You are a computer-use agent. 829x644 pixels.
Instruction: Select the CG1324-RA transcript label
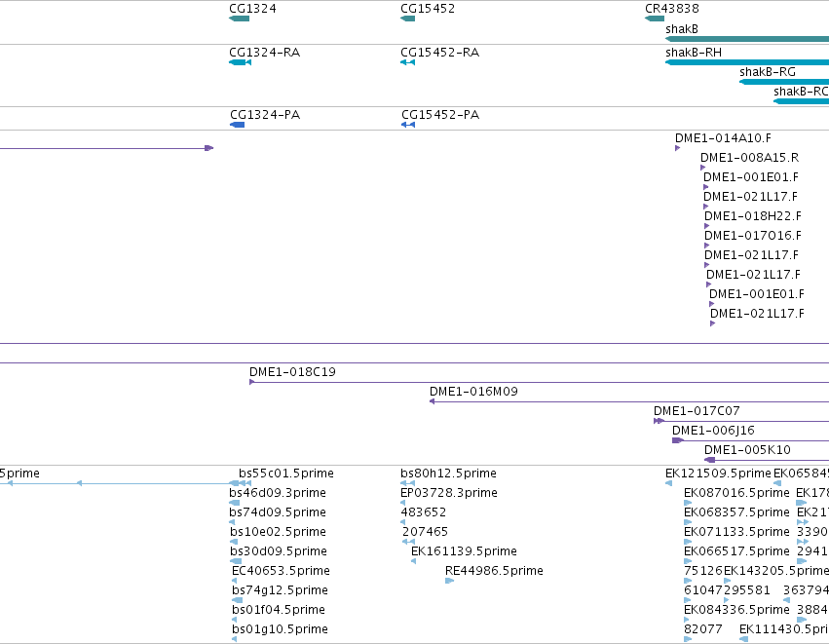pyautogui.click(x=264, y=53)
